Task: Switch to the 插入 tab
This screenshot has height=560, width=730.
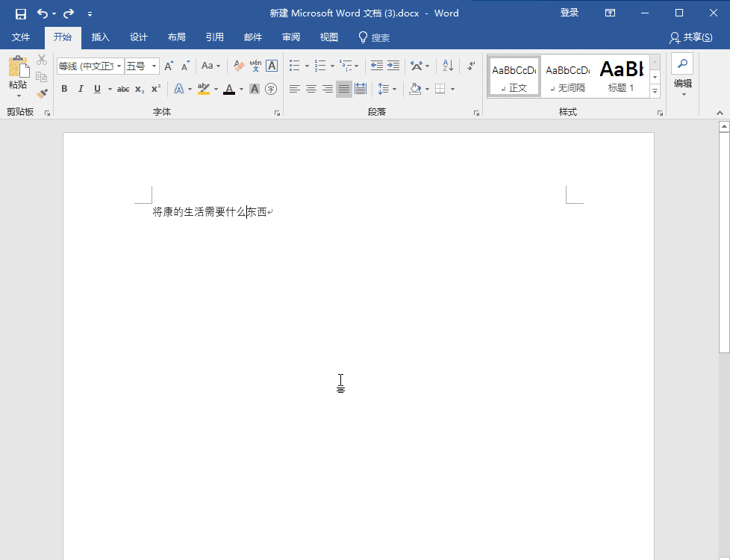Action: [x=101, y=38]
